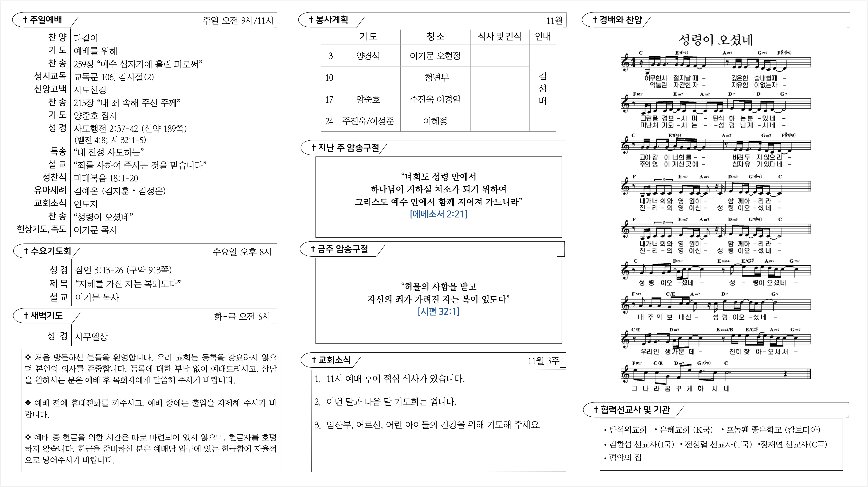Click title '지혜를 가진 자는 복되도다'
The height and width of the screenshot is (487, 868).
pyautogui.click(x=128, y=284)
